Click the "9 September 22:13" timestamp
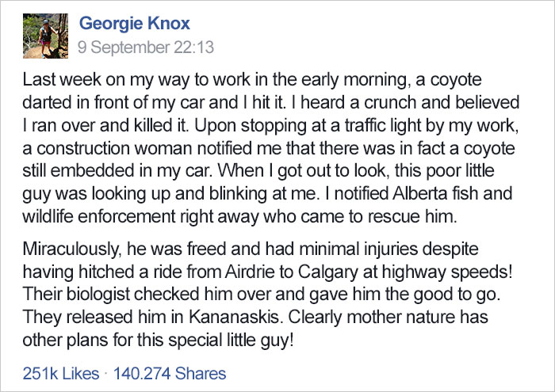Viewport: 555px width, 392px height. click(x=146, y=47)
